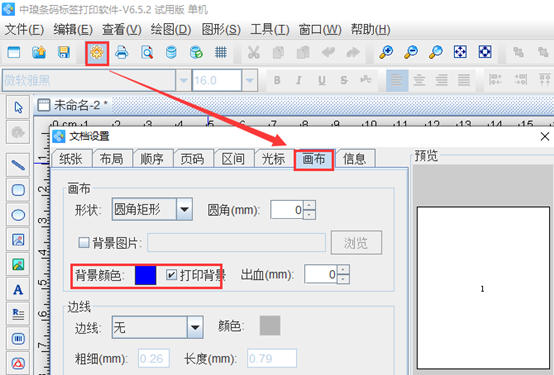Expand the 形状 shape dropdown
Screen dimensions: 554x375
tap(184, 209)
